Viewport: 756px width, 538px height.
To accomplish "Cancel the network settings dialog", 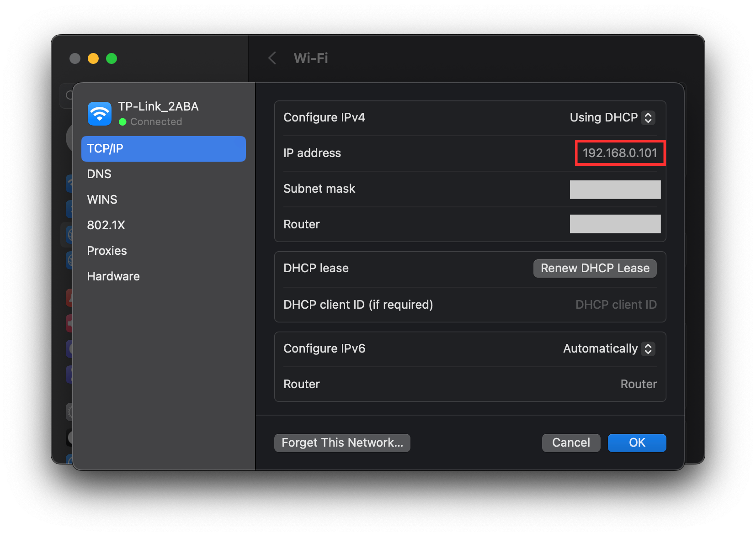I will (571, 443).
